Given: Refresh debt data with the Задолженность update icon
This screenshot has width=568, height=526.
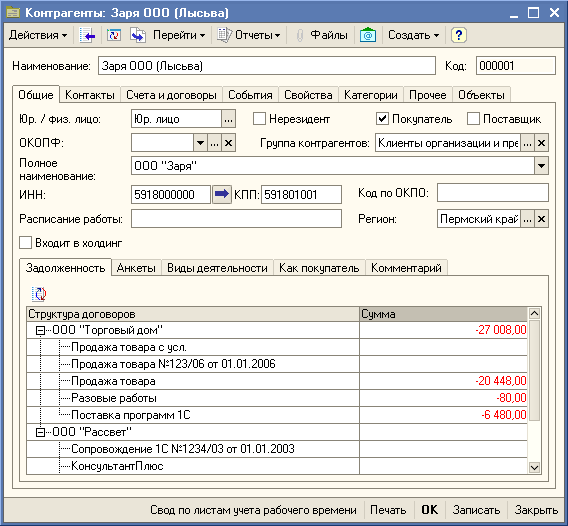Looking at the screenshot, I should point(39,293).
